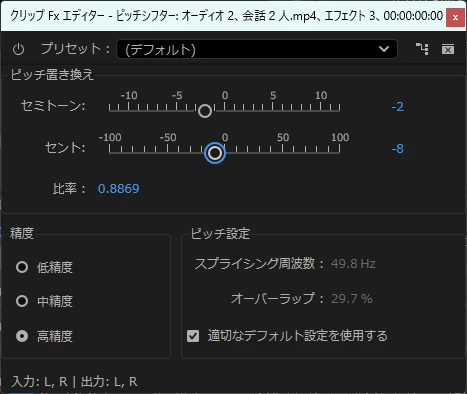The height and width of the screenshot is (394, 467).
Task: Click the セミトーン slider knob
Action: point(205,111)
